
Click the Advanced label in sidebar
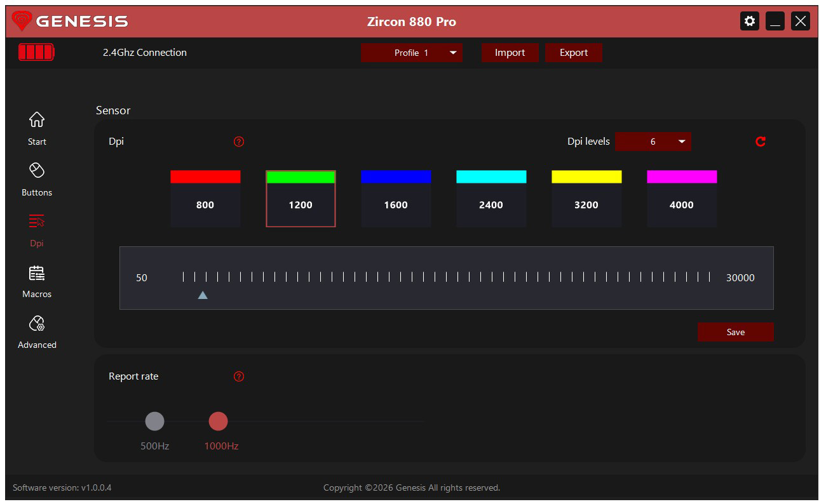click(x=37, y=345)
